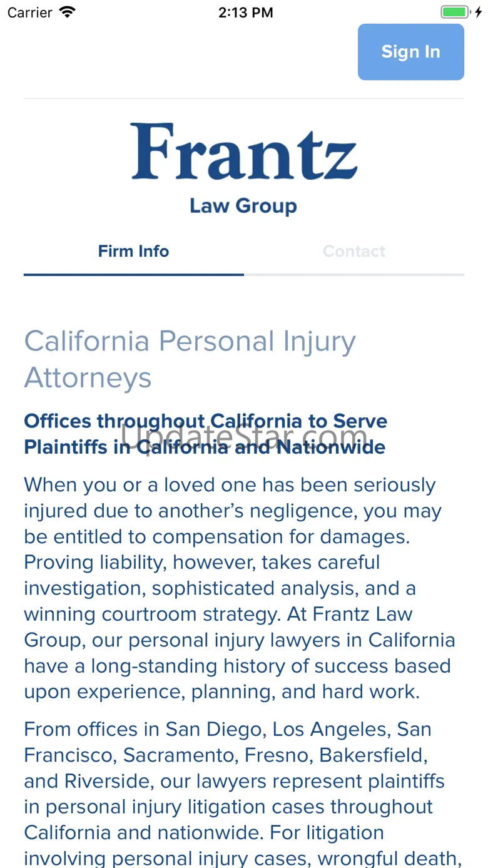Tap the charging bolt icon

pyautogui.click(x=479, y=13)
